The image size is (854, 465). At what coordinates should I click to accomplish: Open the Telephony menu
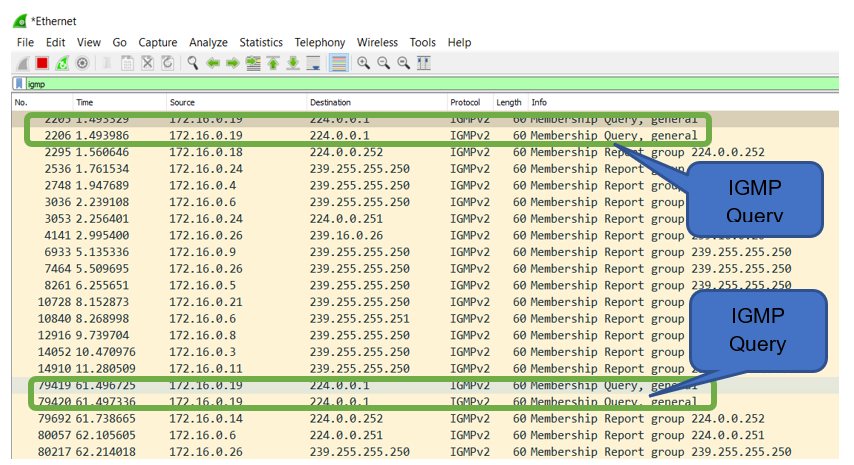(x=319, y=42)
